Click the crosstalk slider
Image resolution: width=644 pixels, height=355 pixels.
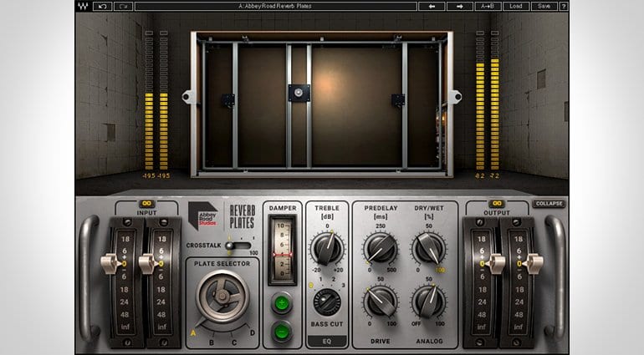(238, 246)
